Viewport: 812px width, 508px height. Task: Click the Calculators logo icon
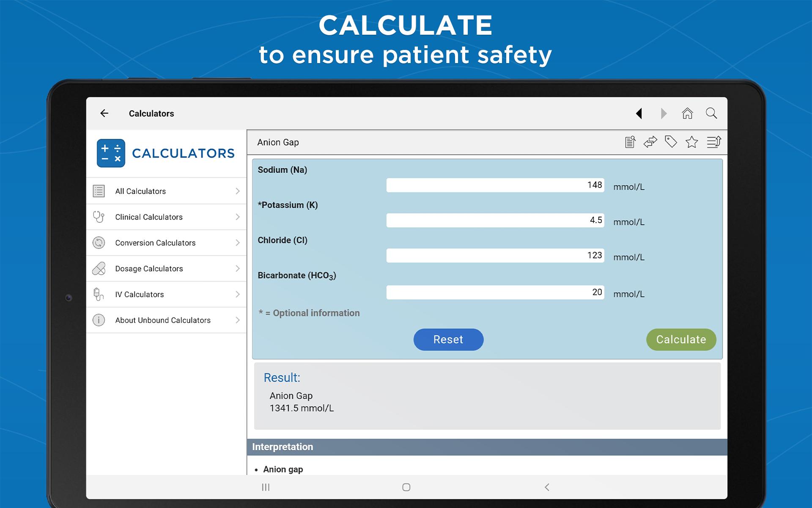(x=111, y=153)
